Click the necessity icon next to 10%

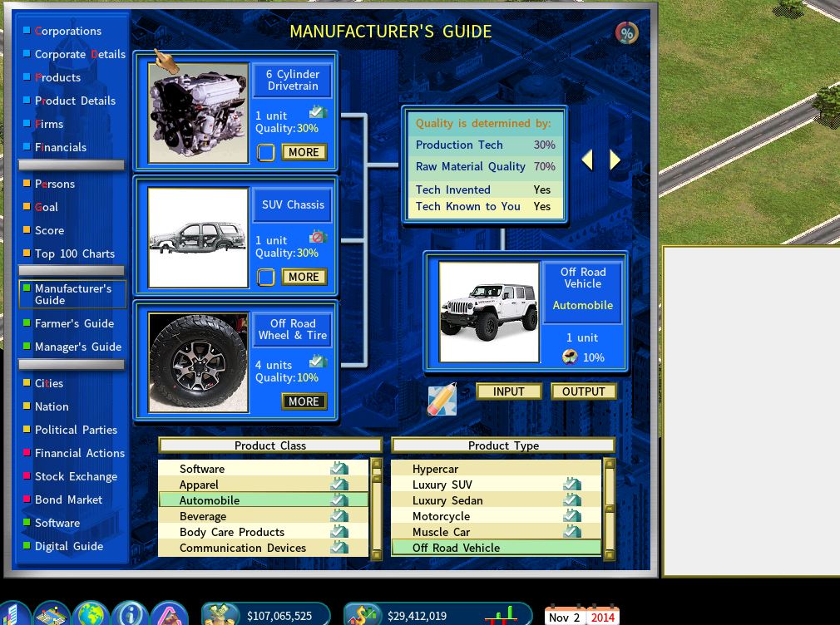(570, 357)
